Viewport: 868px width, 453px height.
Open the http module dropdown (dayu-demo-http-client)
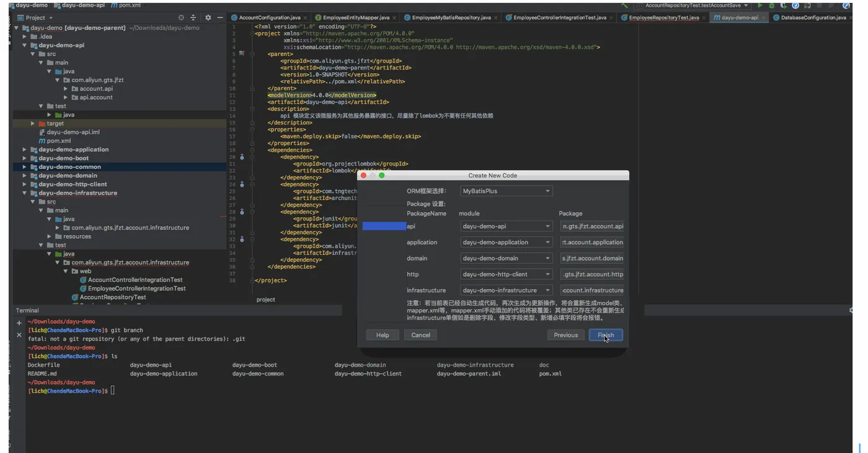tap(507, 274)
